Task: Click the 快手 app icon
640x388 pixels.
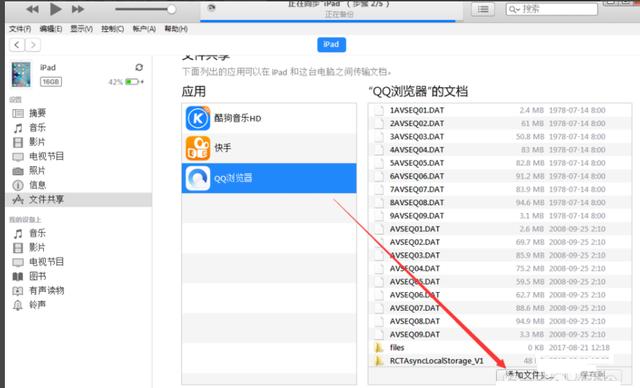Action: [198, 148]
